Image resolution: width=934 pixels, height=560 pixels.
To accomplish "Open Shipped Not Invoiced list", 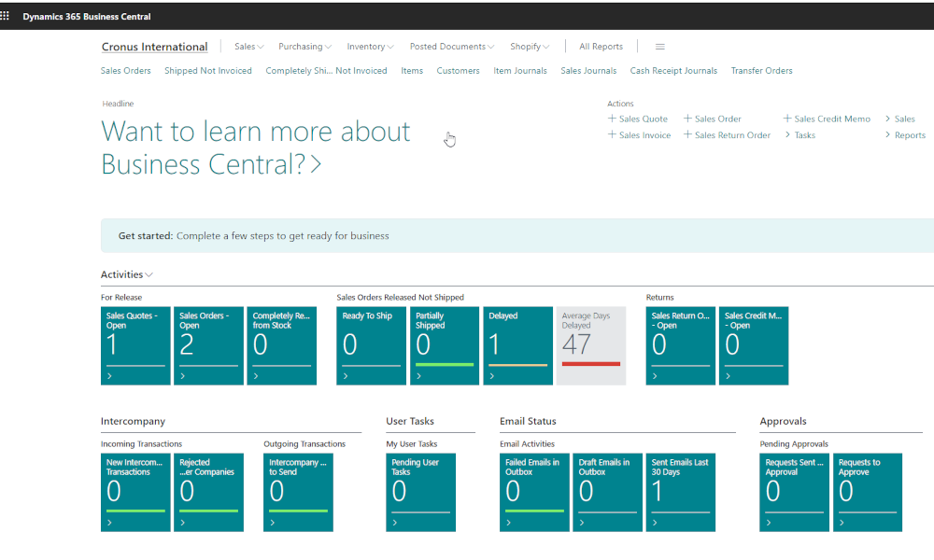I will coord(208,70).
